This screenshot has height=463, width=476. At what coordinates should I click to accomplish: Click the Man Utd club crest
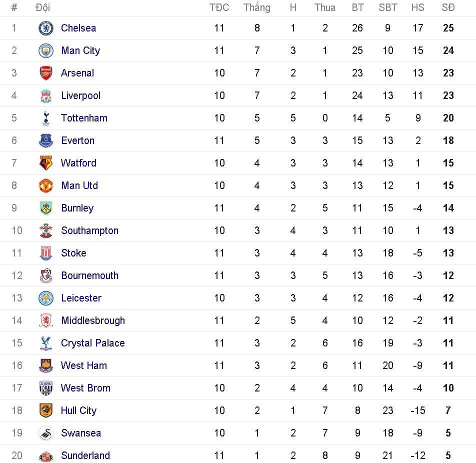click(46, 185)
